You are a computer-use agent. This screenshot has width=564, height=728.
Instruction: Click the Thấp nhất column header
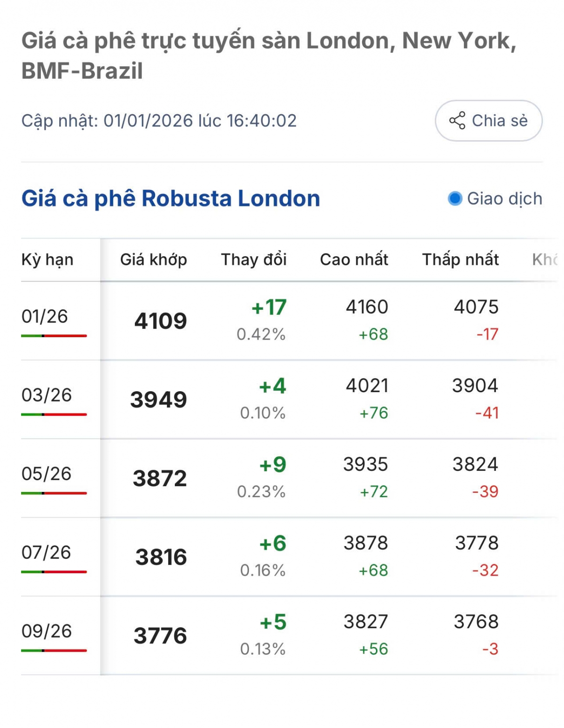pyautogui.click(x=460, y=260)
